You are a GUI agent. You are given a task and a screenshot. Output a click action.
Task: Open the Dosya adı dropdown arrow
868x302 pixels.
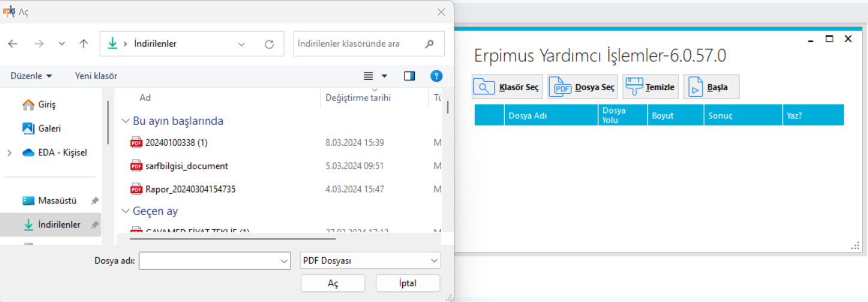(x=285, y=261)
